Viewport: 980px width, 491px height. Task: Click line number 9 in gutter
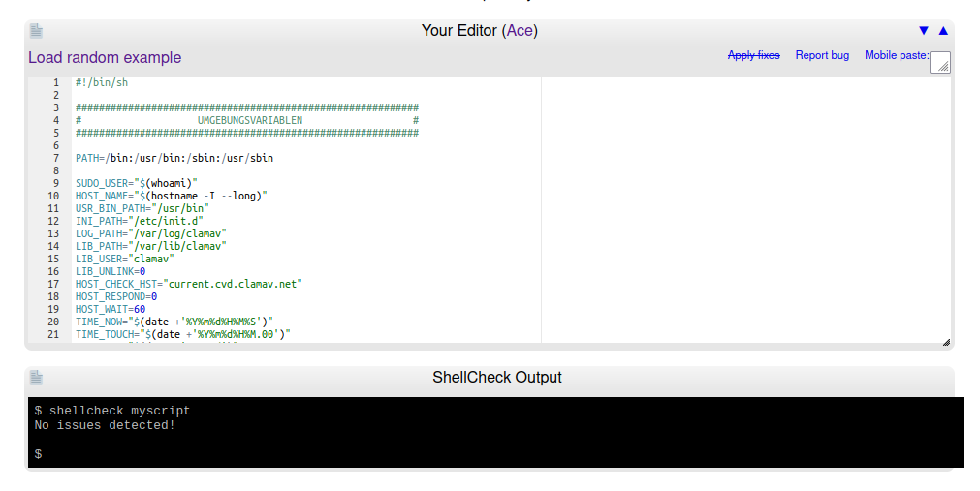click(x=56, y=183)
